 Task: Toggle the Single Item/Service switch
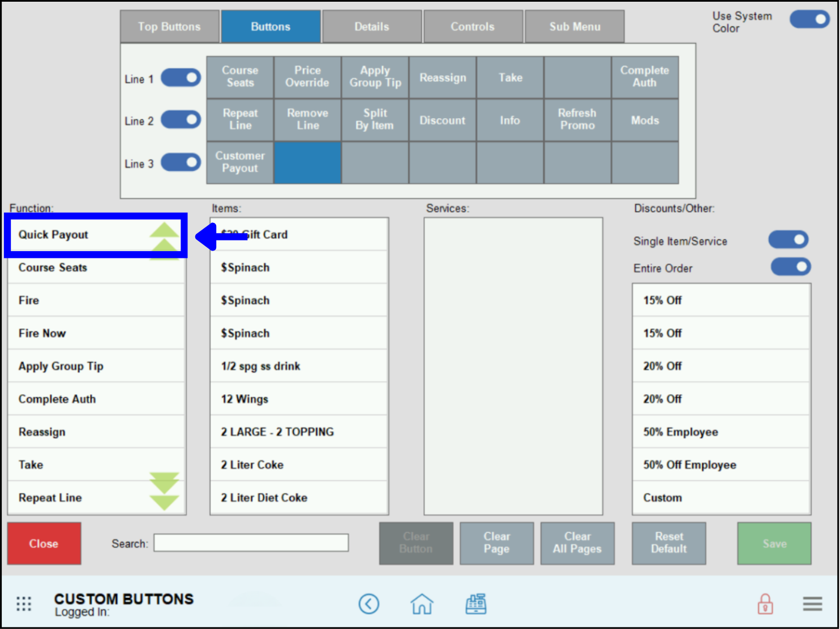coord(788,239)
